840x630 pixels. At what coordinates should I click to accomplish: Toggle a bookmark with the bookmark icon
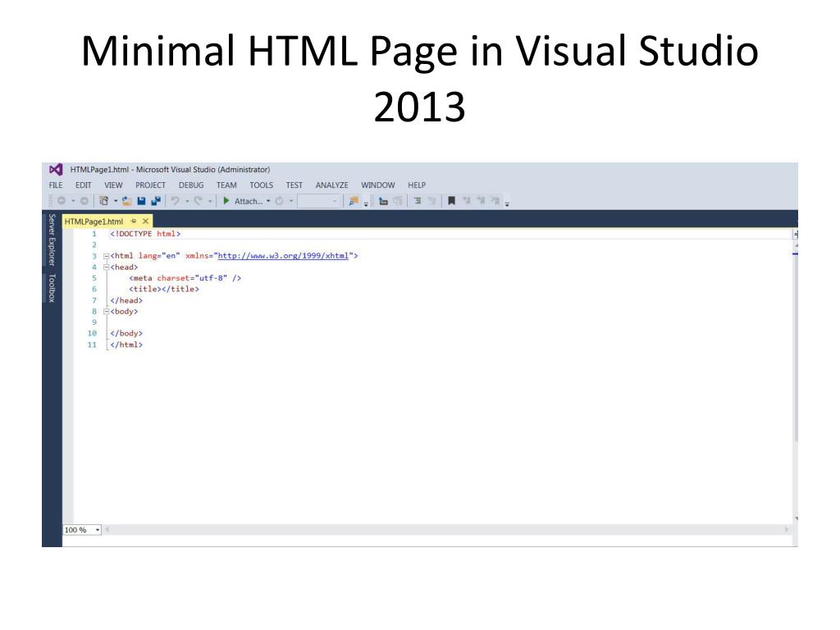pyautogui.click(x=452, y=201)
